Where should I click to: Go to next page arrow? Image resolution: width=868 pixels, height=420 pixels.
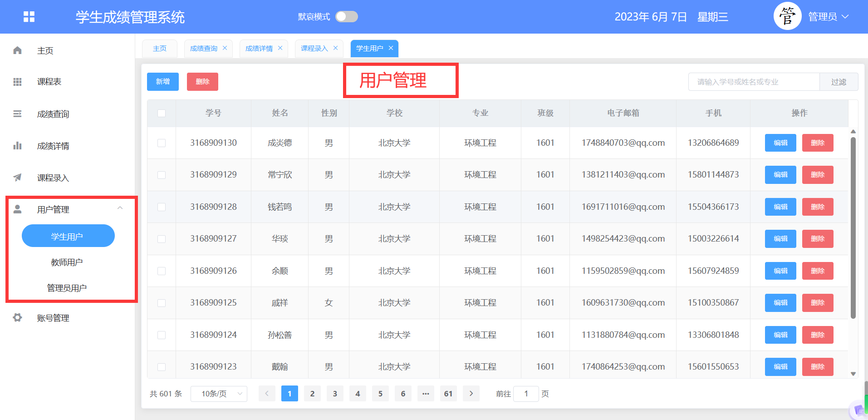(471, 394)
